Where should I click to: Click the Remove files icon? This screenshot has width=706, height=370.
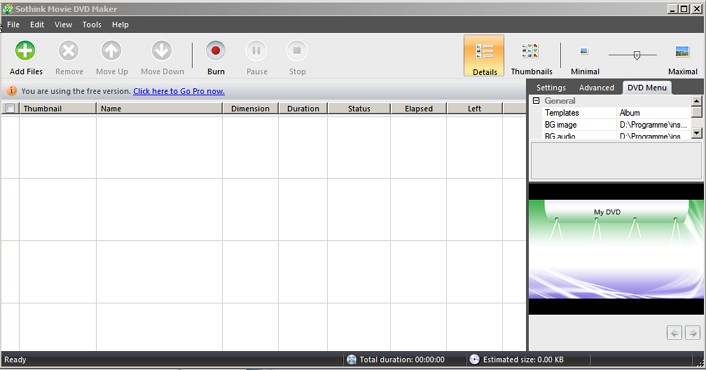coord(68,50)
